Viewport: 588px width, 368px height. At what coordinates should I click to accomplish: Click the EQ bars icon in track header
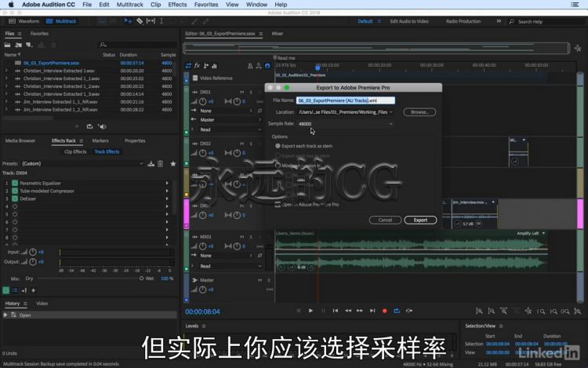tap(214, 66)
